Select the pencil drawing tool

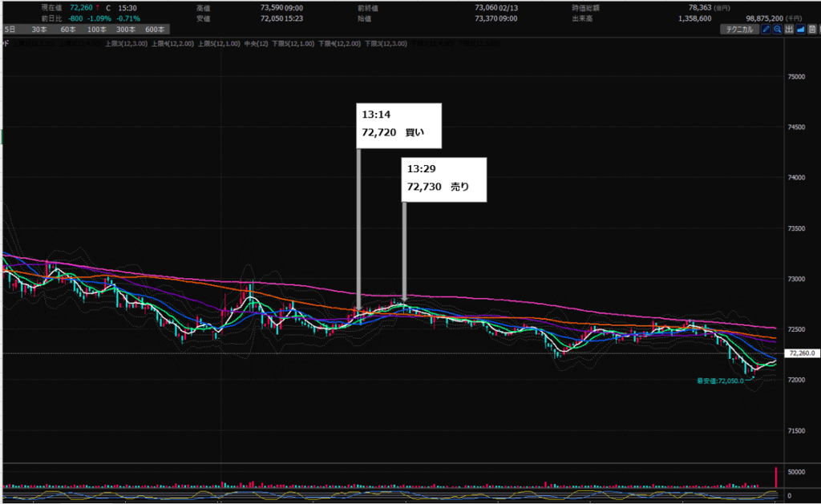[766, 29]
